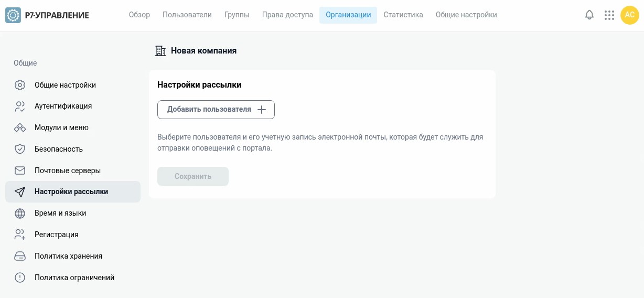This screenshot has width=644, height=298.
Task: Open the Права доступа tab
Action: pyautogui.click(x=287, y=15)
